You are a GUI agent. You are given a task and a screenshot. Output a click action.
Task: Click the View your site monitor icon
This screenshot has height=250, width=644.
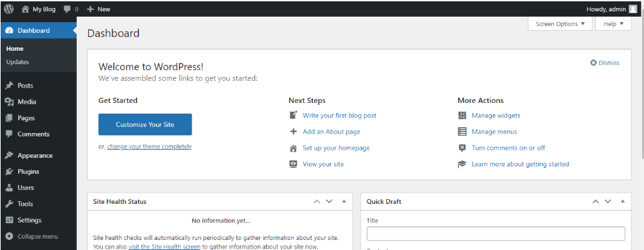point(293,164)
